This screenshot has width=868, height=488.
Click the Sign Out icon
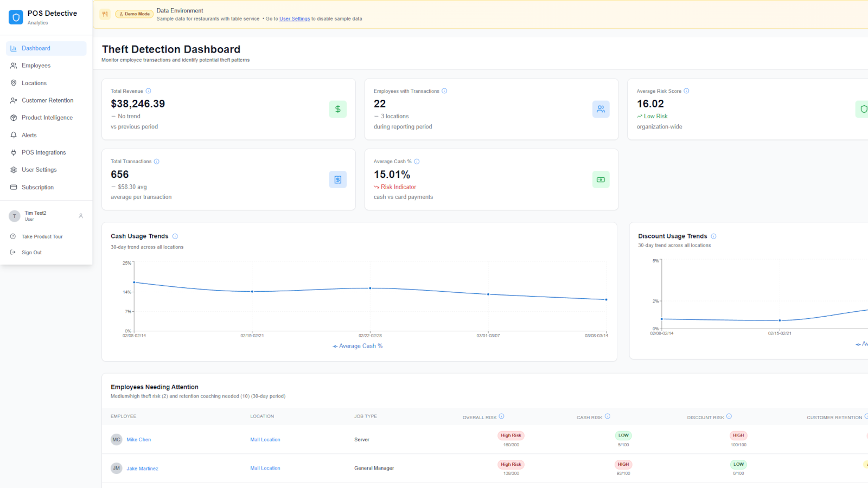tap(14, 252)
